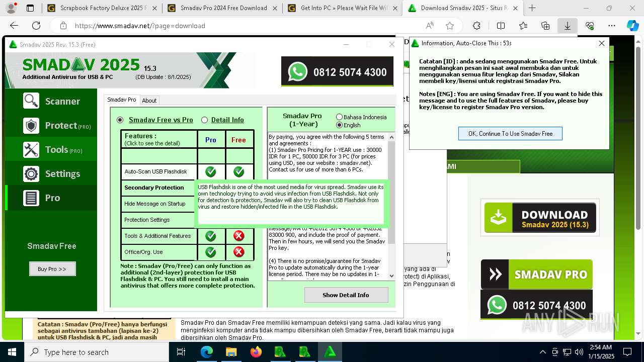The height and width of the screenshot is (362, 644).
Task: Close the Information auto-close dialog
Action: tap(601, 43)
